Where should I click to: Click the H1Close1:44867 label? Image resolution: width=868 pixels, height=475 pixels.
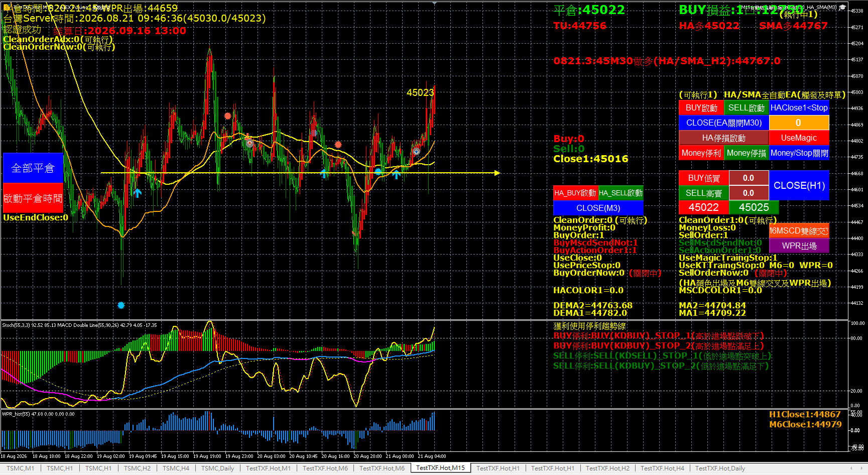tap(805, 414)
